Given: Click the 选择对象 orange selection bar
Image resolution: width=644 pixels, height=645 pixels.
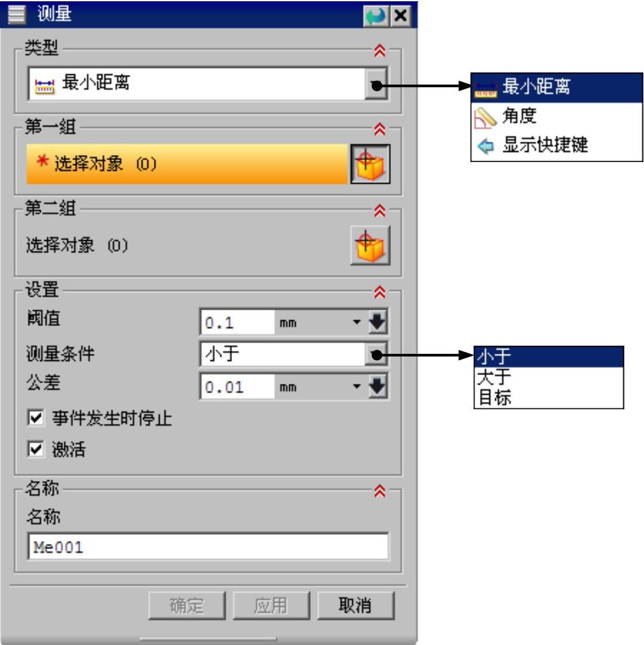Looking at the screenshot, I should click(x=188, y=164).
